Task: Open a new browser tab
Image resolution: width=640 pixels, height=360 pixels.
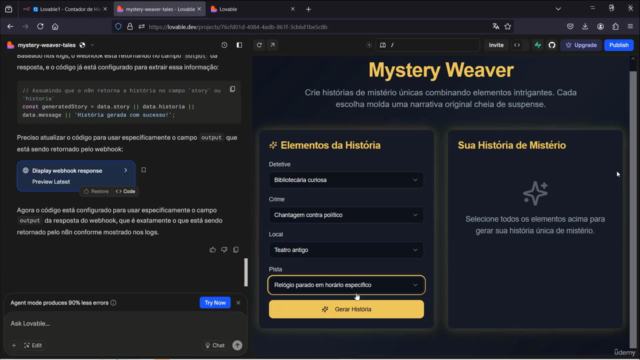Action: coord(309,9)
